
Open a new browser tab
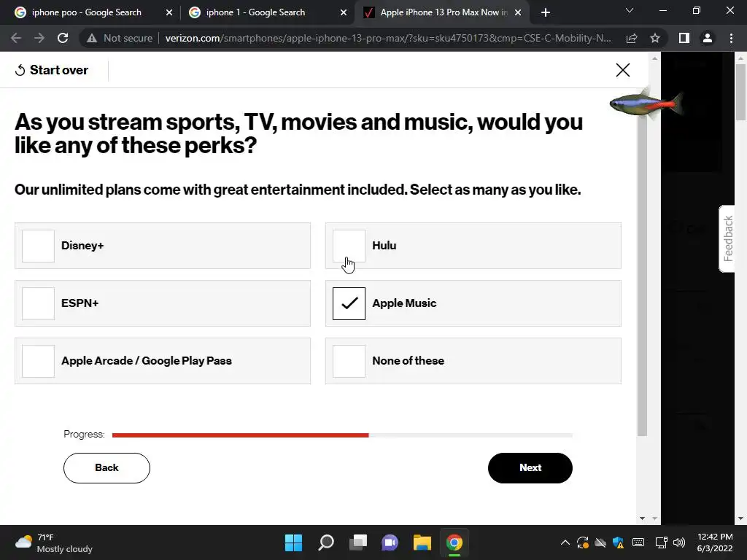click(546, 13)
